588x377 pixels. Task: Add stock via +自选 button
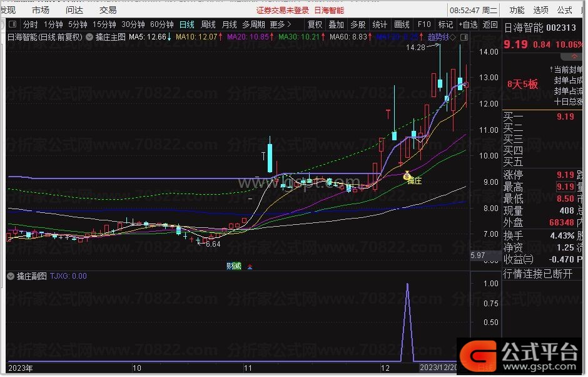point(468,25)
